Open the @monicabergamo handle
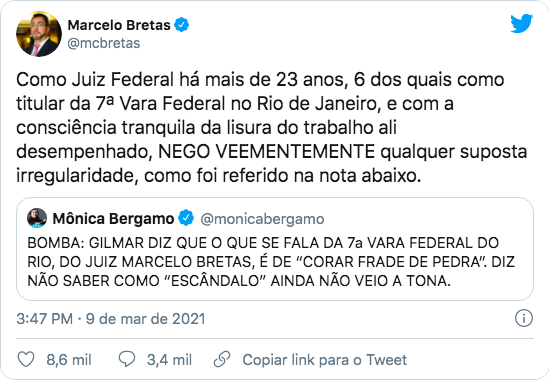This screenshot has width=549, height=380. [262, 219]
